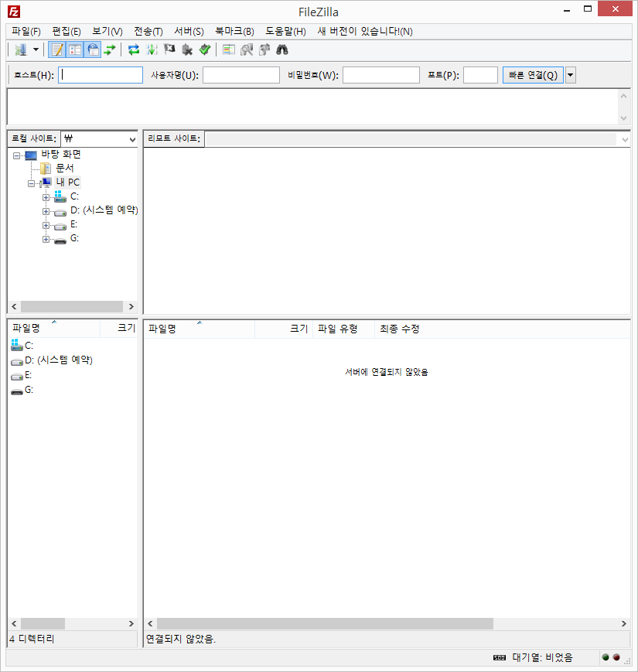Screen dimensions: 638x672
Task: Expand the C: drive tree node
Action: [x=46, y=197]
